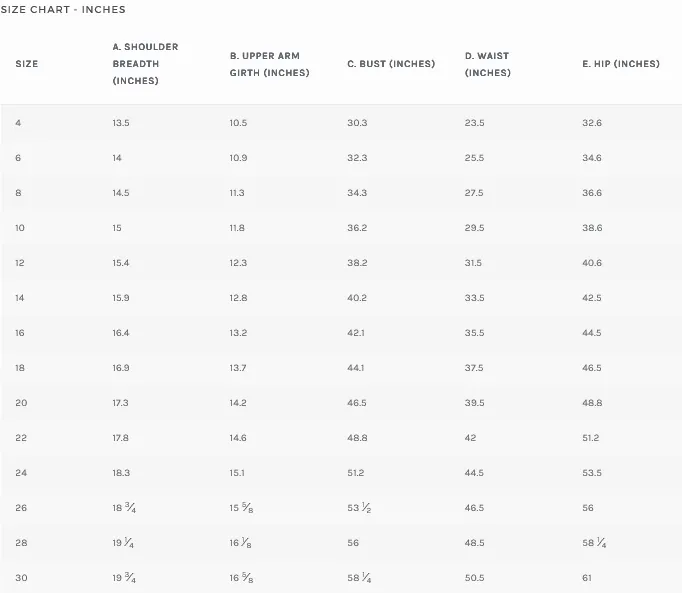Select the 'E. Hip (Inches)' column header
The width and height of the screenshot is (682, 593).
621,64
